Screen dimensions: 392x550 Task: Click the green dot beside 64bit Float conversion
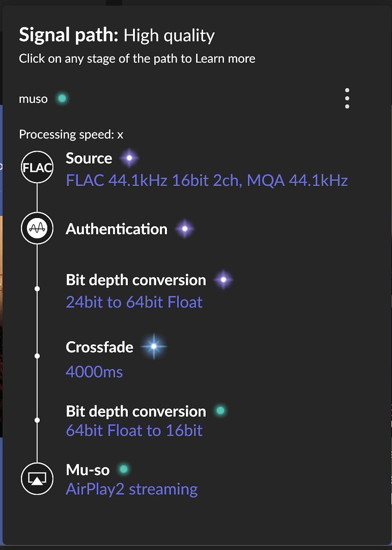(220, 411)
